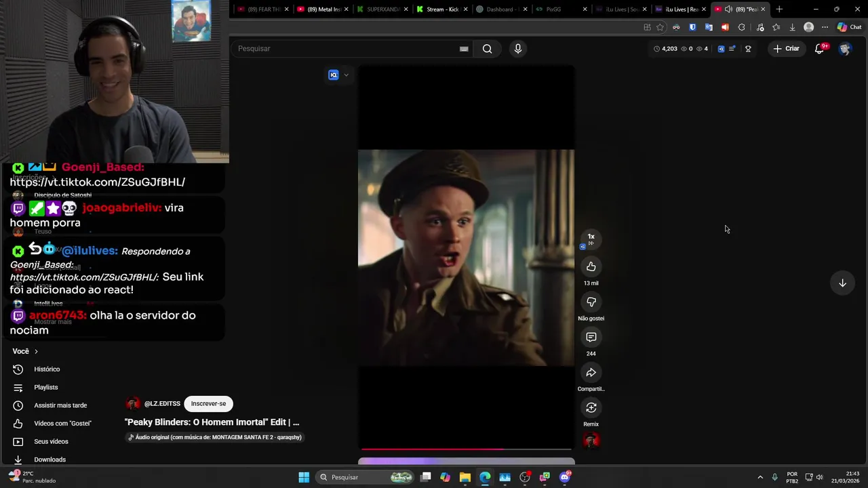Open the Remix icon
This screenshot has width=868, height=488.
click(591, 407)
